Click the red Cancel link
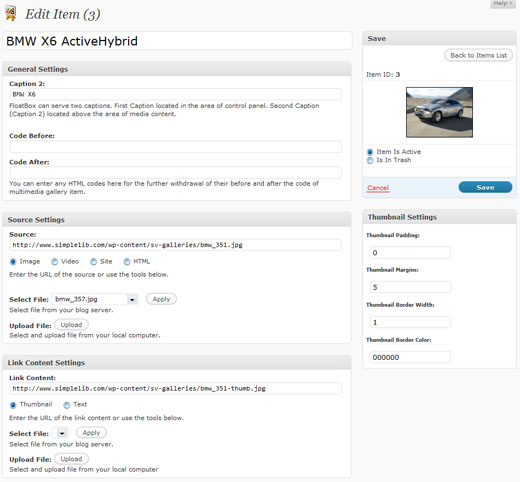The height and width of the screenshot is (482, 520). pyautogui.click(x=378, y=188)
